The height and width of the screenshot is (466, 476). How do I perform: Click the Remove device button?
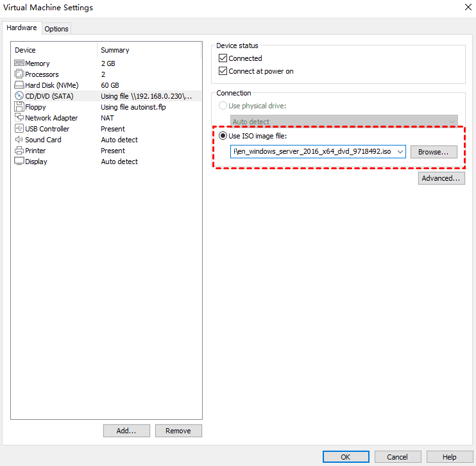point(178,431)
